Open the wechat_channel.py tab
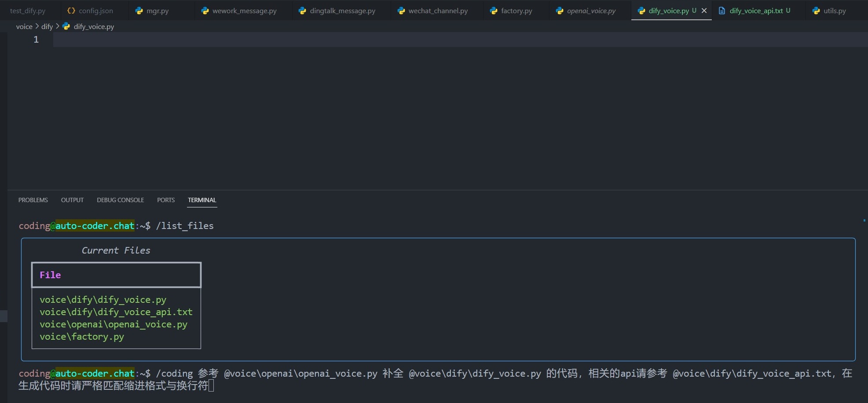The image size is (868, 403). [x=438, y=11]
